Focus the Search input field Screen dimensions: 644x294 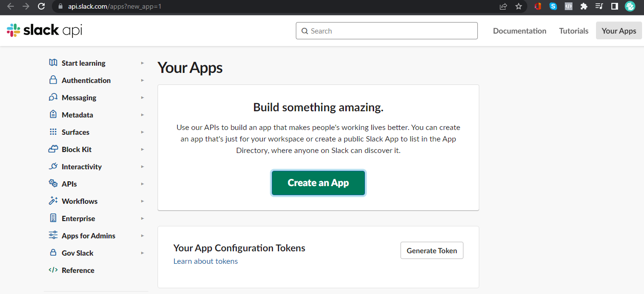tap(387, 31)
